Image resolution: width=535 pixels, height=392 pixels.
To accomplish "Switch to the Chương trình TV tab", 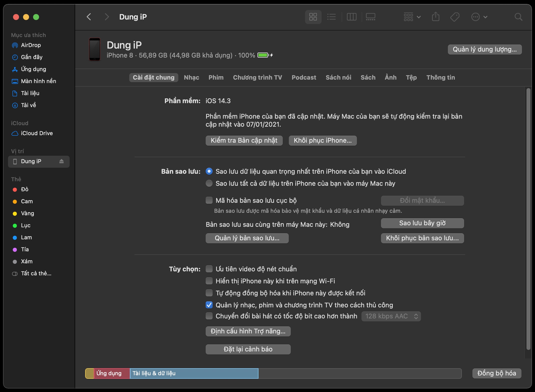I will (257, 78).
